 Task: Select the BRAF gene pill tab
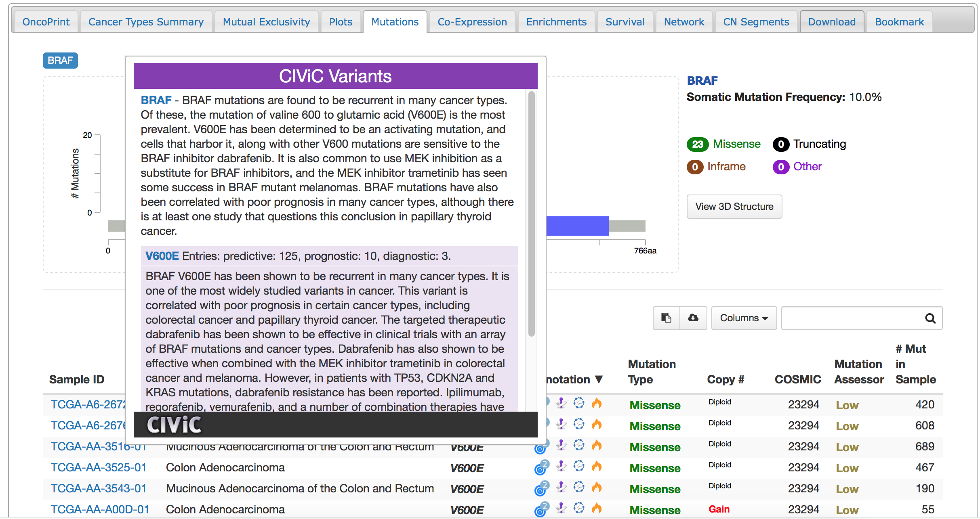60,61
